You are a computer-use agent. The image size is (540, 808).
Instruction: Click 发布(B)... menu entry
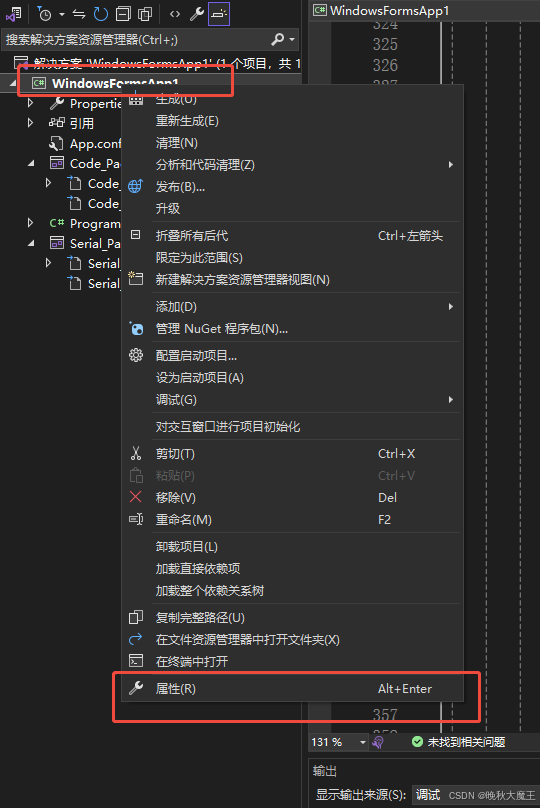click(292, 187)
